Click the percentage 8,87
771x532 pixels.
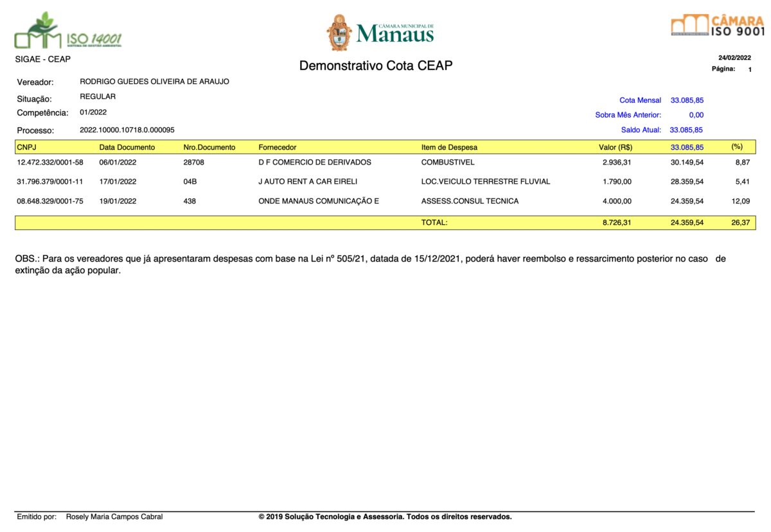tap(742, 162)
